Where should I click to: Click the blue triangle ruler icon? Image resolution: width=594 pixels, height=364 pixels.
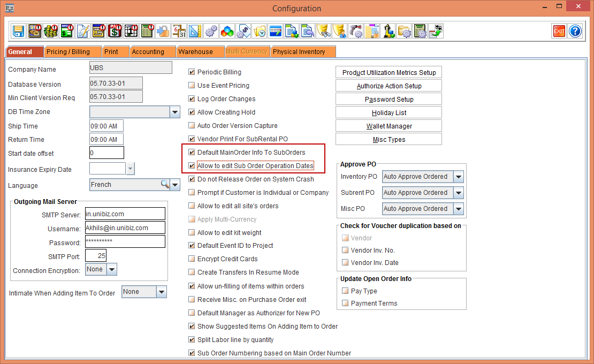(195, 31)
